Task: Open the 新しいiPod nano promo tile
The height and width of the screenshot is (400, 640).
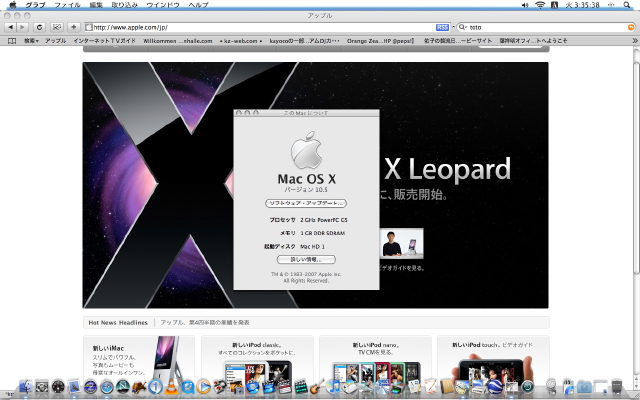Action: 375,359
